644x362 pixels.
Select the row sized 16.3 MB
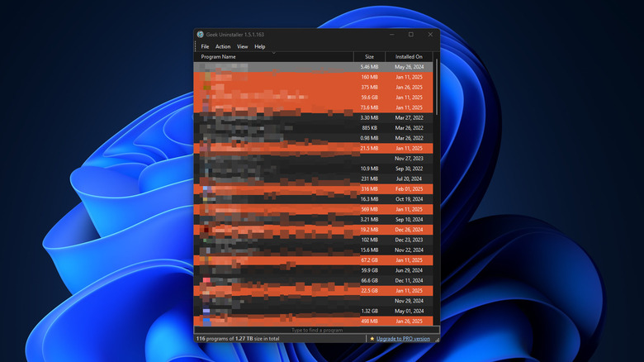coord(314,199)
